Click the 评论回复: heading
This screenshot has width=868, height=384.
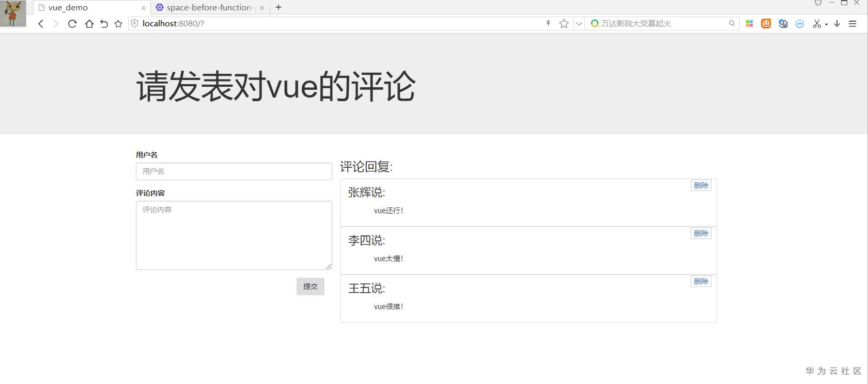[x=366, y=167]
